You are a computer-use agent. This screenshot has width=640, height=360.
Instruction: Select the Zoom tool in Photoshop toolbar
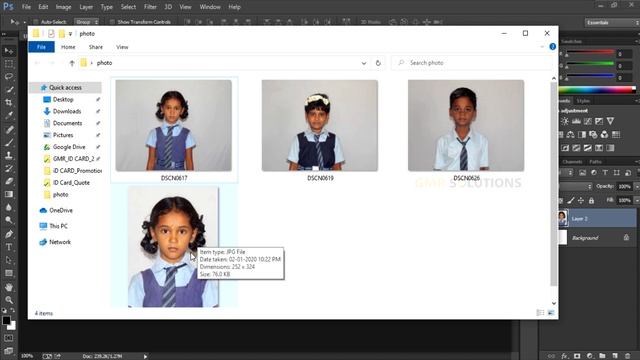tap(9, 300)
